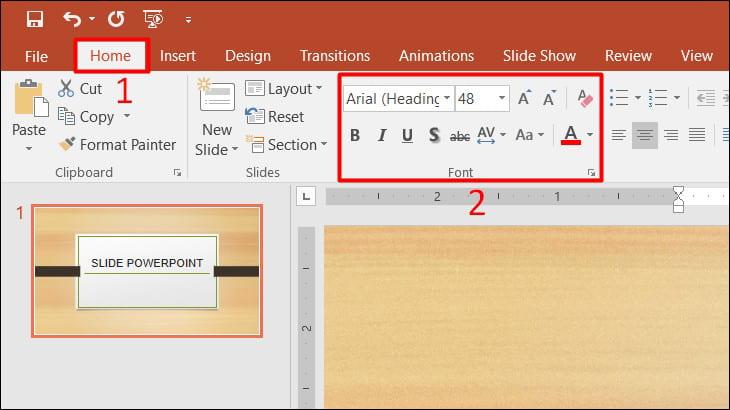Undo the last action
This screenshot has height=410, width=730.
(x=72, y=20)
